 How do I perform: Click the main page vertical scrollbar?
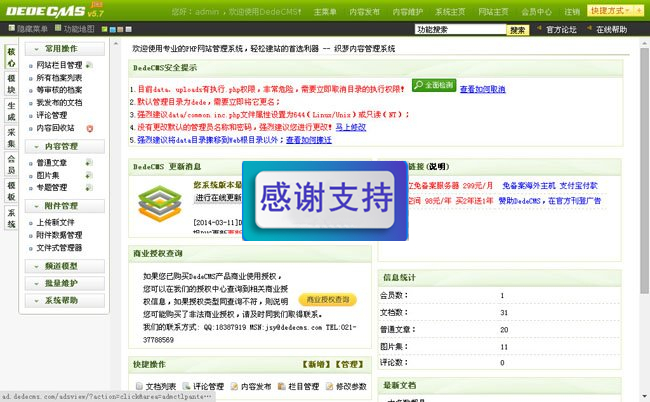pyautogui.click(x=645, y=170)
